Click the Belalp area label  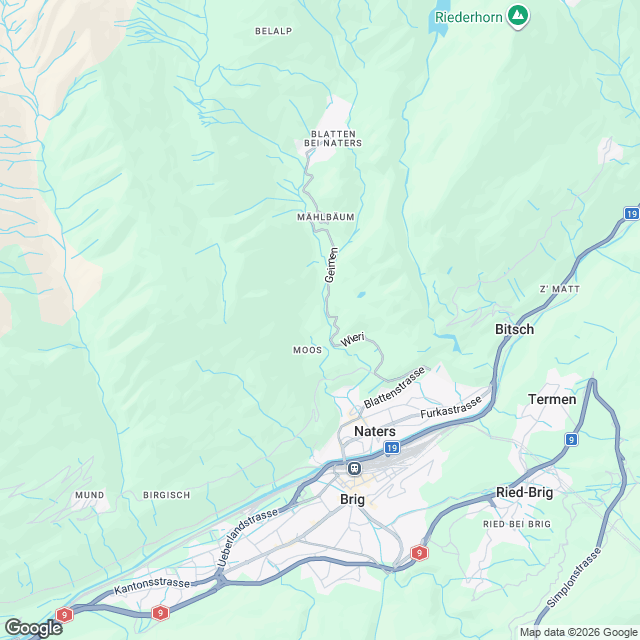click(x=273, y=31)
